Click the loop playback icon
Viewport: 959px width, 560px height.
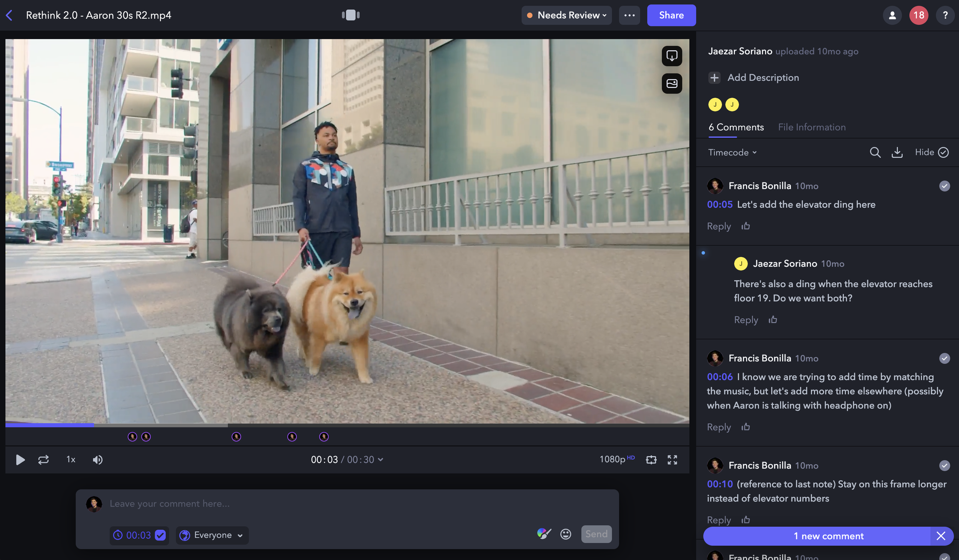(43, 460)
